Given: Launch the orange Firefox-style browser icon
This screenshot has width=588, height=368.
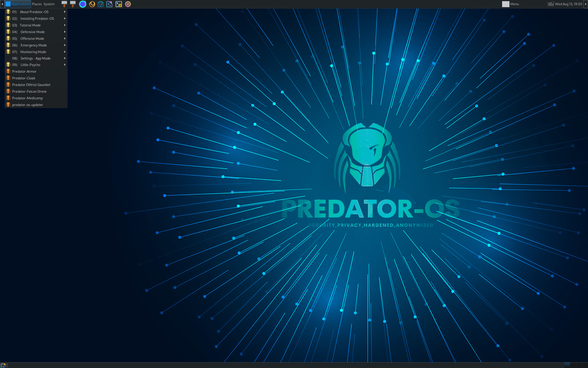Looking at the screenshot, I should point(92,4).
